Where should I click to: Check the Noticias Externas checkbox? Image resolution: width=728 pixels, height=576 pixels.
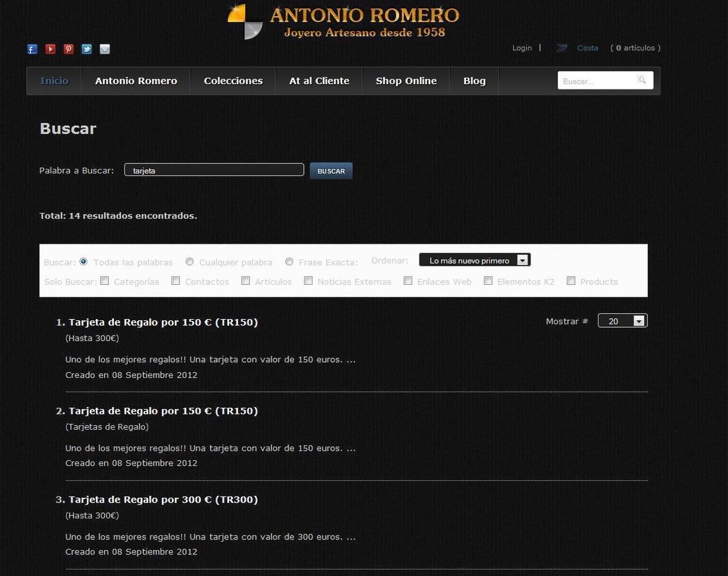click(308, 281)
